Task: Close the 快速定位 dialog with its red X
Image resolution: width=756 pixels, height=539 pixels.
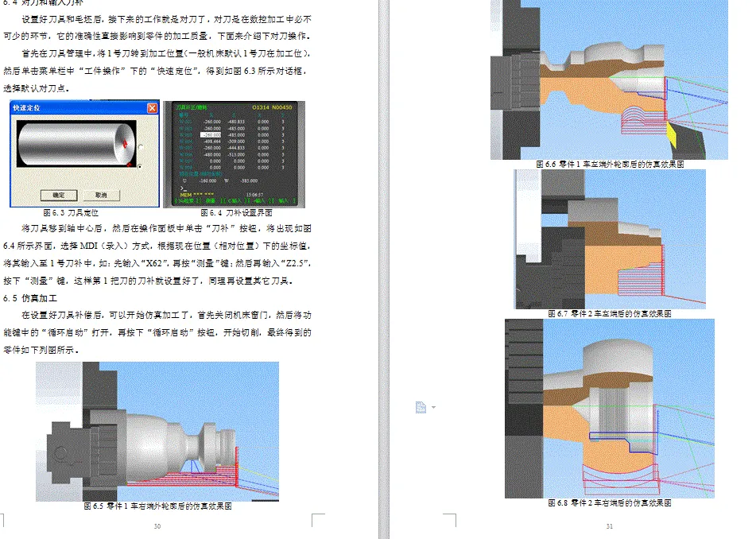Action: 153,107
